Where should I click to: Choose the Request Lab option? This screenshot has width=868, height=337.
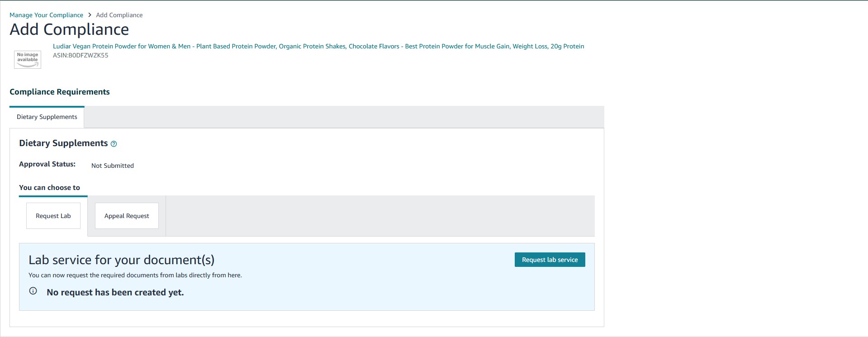tap(53, 216)
